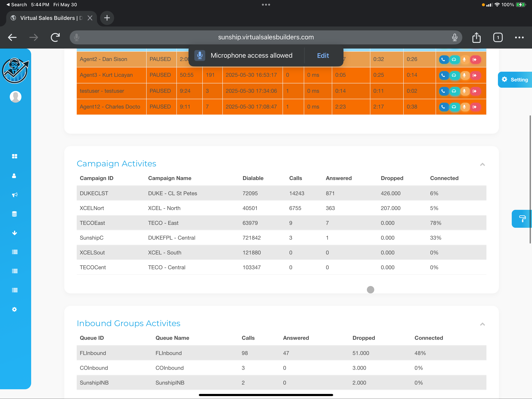The width and height of the screenshot is (532, 399).
Task: Open the megaphone campaigns icon in sidebar
Action: click(x=15, y=195)
